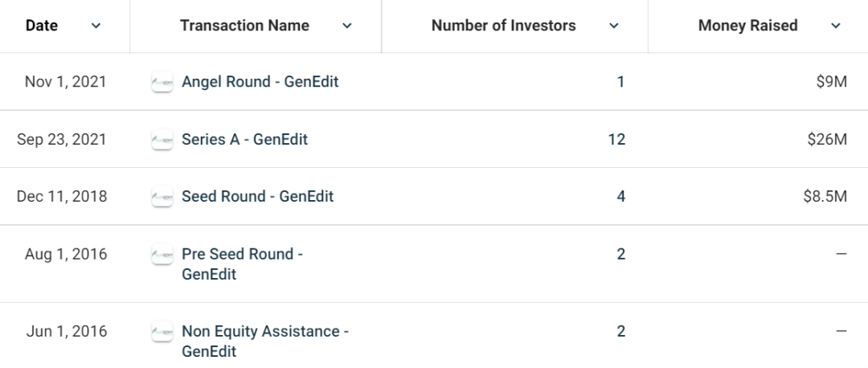Click the Nov 1, 2021 date cell
868x368 pixels.
[65, 82]
